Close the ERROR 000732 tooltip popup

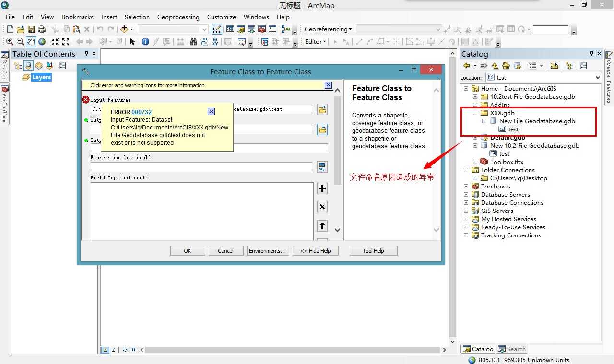211,111
